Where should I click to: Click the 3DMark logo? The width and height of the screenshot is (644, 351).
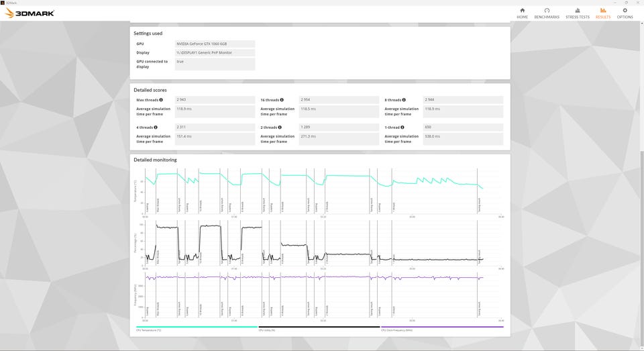click(x=30, y=13)
